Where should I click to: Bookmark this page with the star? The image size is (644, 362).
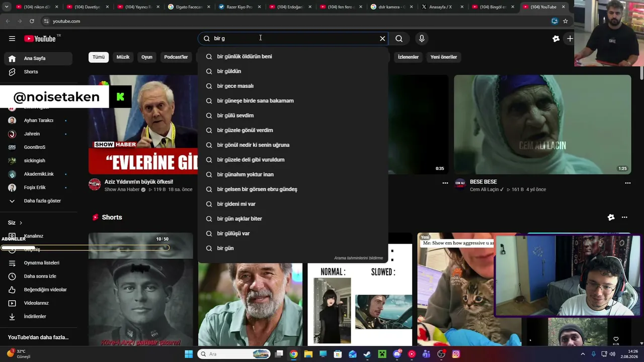point(566,21)
